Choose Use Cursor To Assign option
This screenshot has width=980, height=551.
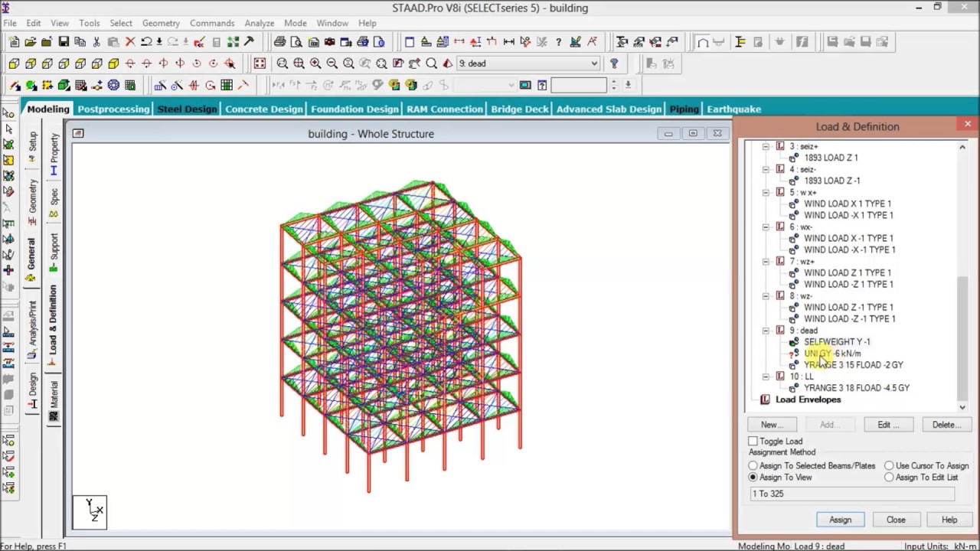tap(889, 465)
